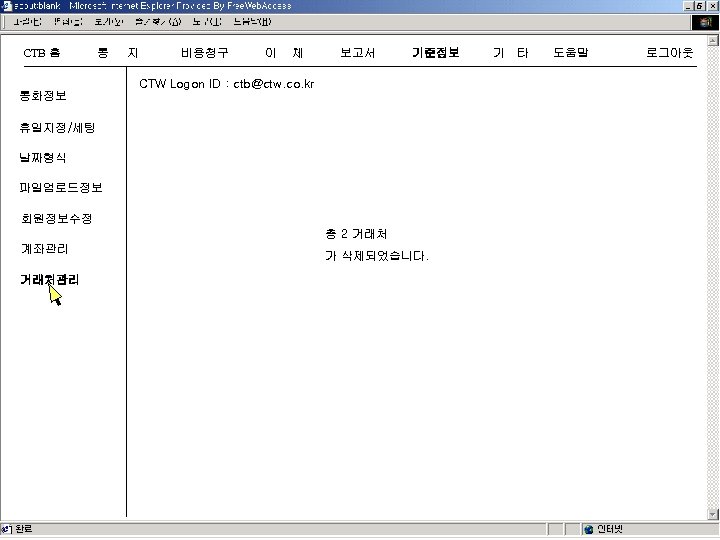Open the 보기(V) browser menu
This screenshot has width=720, height=540.
tap(109, 22)
